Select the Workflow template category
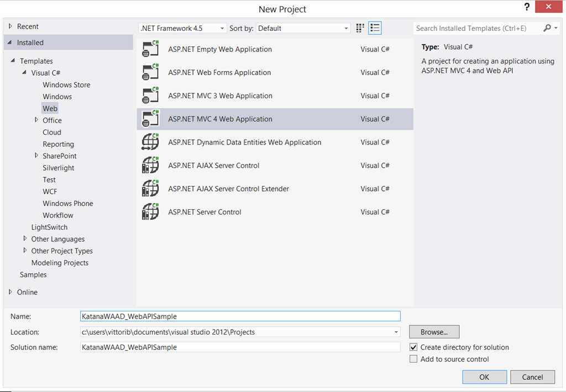Viewport: 566px width, 392px height. pos(57,215)
